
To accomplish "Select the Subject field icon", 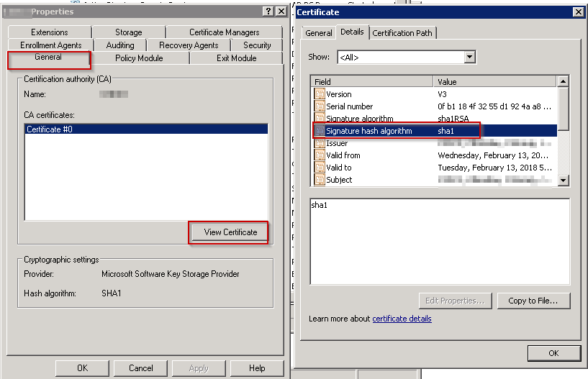I will click(320, 180).
